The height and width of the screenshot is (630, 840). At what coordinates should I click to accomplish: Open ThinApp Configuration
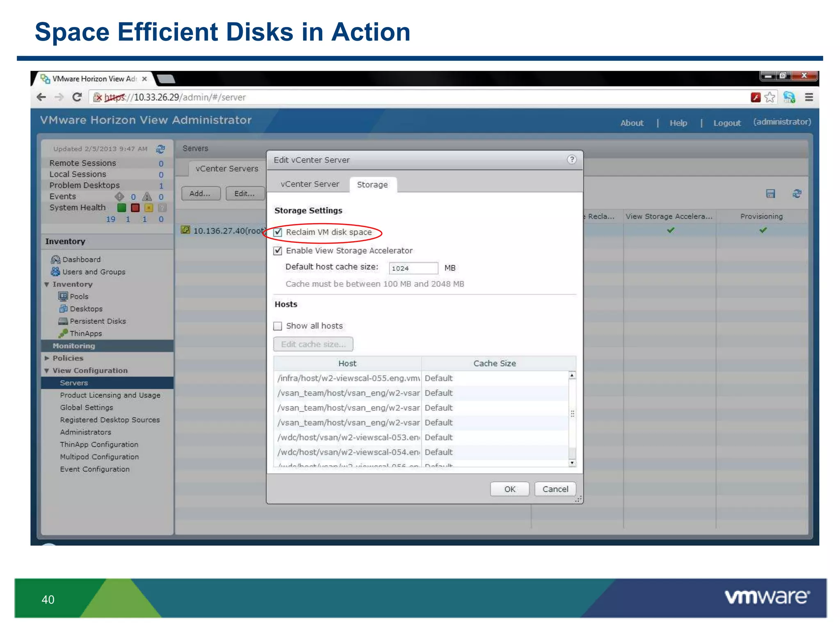point(99,444)
